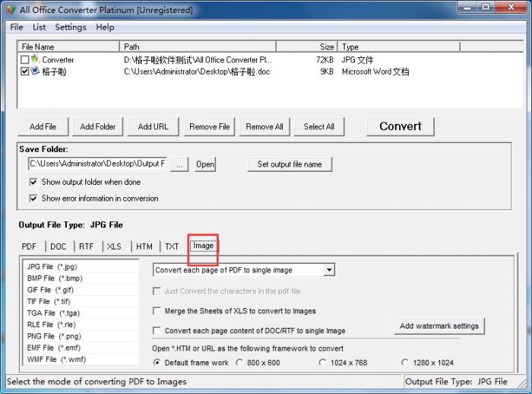Select PNG File format in the list
The height and width of the screenshot is (394, 532).
pos(52,336)
